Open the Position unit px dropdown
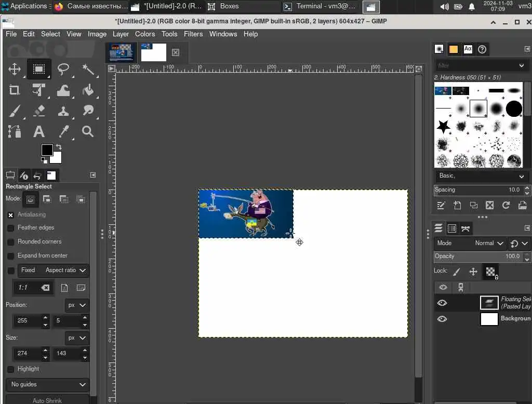Viewport: 532px width, 404px height. click(77, 305)
